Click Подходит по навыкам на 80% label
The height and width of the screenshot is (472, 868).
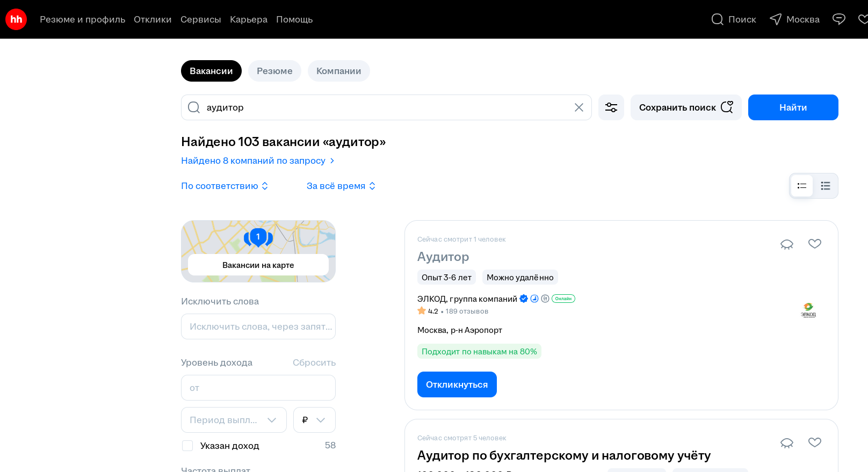tap(479, 351)
